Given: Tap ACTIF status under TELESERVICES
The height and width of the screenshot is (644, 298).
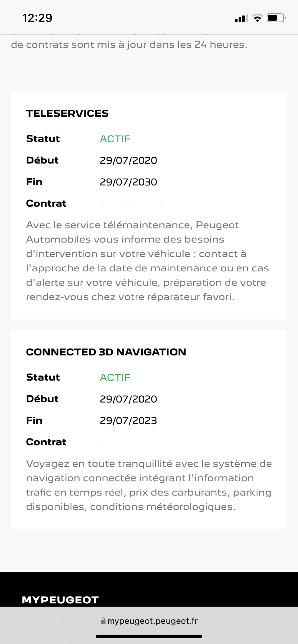Looking at the screenshot, I should click(115, 139).
